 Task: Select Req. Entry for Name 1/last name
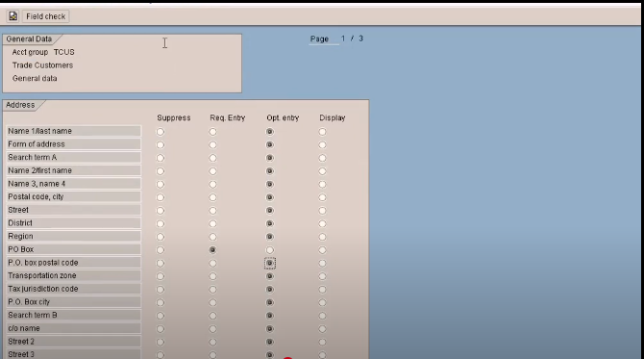(x=212, y=132)
